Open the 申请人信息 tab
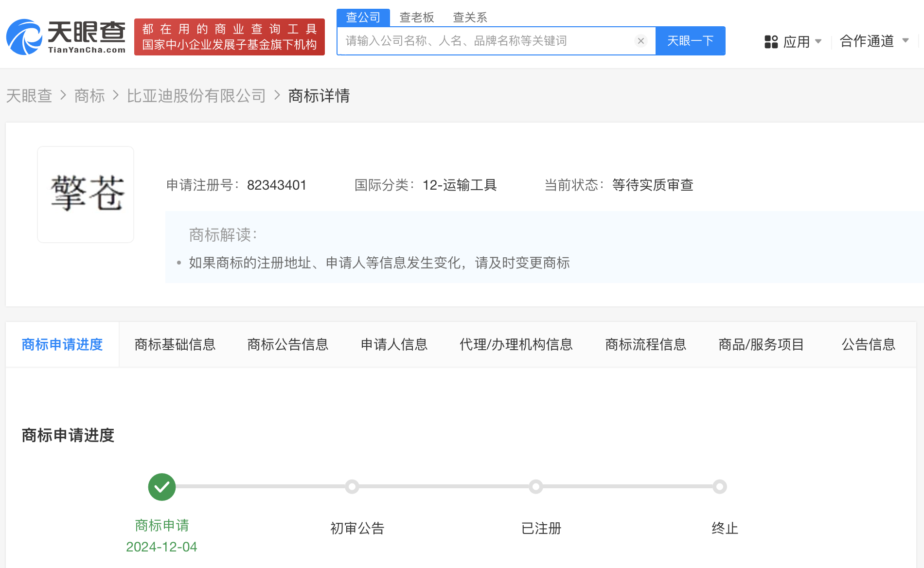924x568 pixels. pyautogui.click(x=394, y=344)
